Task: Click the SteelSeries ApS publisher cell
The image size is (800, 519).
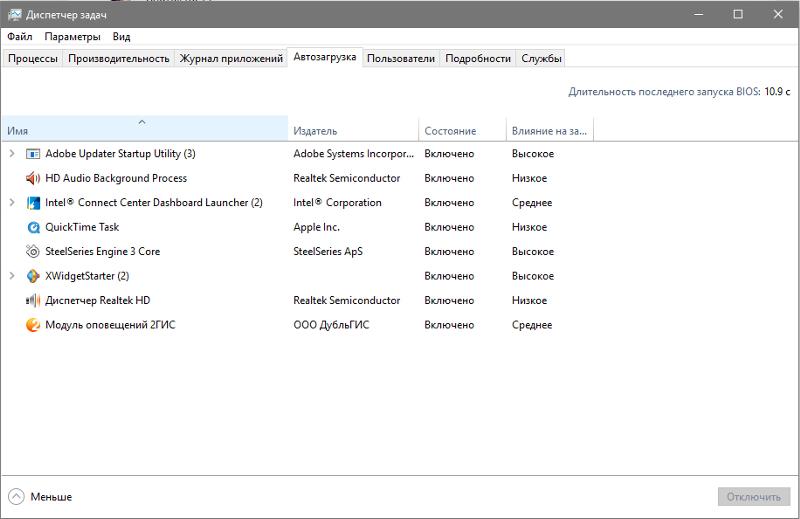Action: tap(328, 252)
